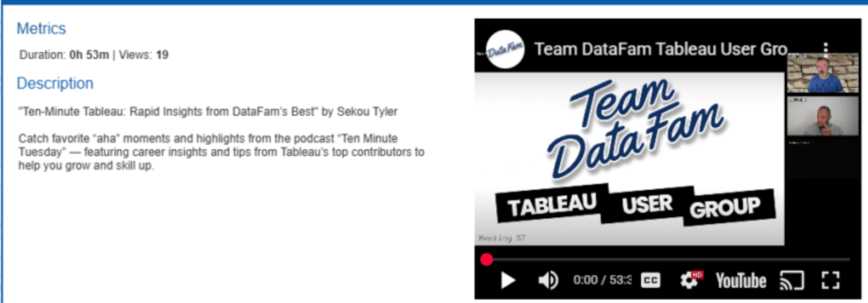Open video title Team DataFam Tableau User Group
This screenshot has width=868, height=303.
[663, 49]
